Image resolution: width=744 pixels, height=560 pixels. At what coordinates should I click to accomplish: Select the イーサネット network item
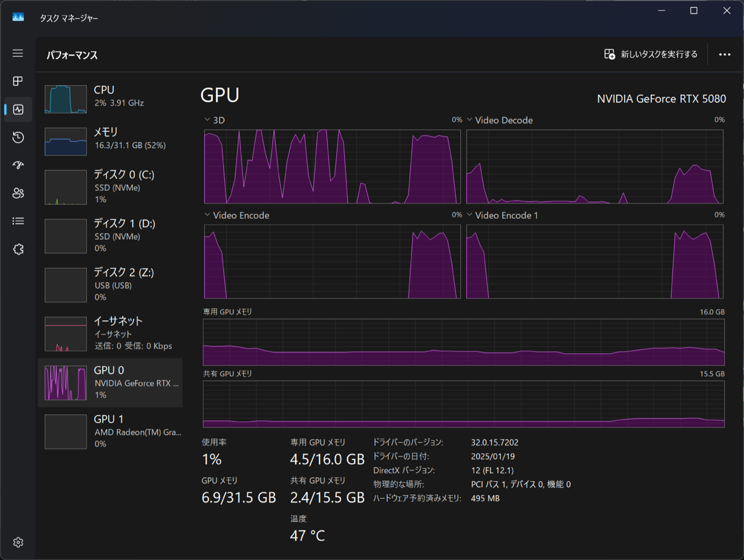(110, 333)
